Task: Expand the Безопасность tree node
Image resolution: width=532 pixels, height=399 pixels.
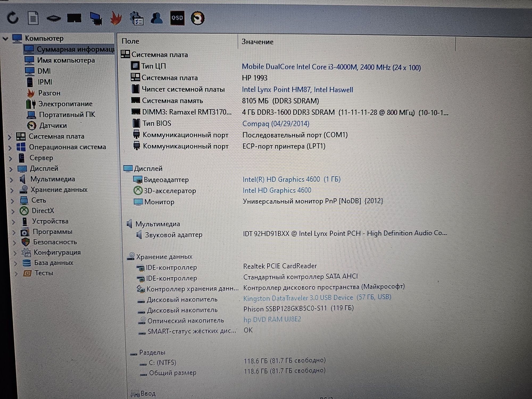Action: click(x=14, y=243)
